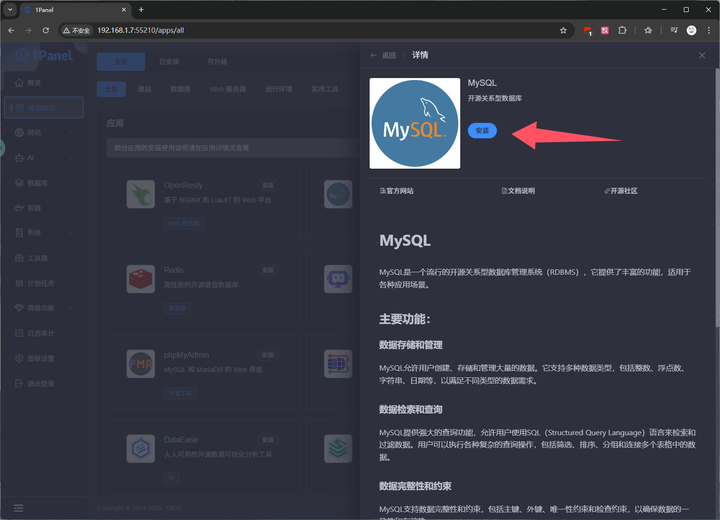The width and height of the screenshot is (720, 520).
Task: Click the Web 服务器 tag on OpenResty card
Action: [184, 224]
